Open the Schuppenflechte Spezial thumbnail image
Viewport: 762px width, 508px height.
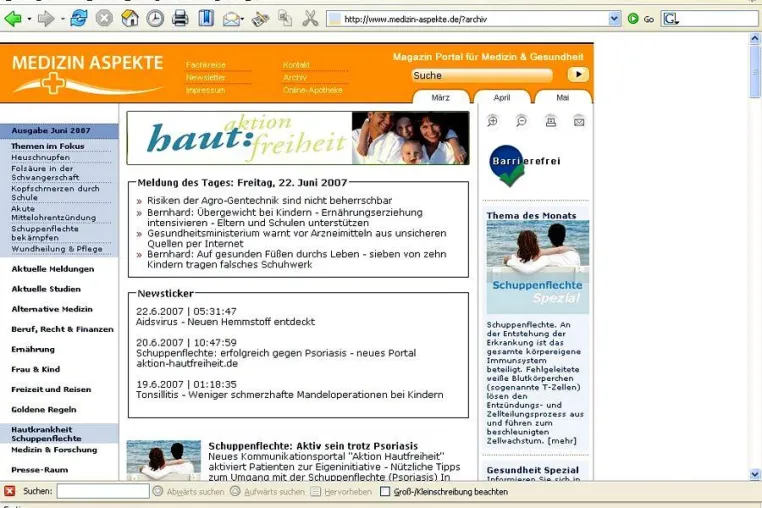(537, 266)
